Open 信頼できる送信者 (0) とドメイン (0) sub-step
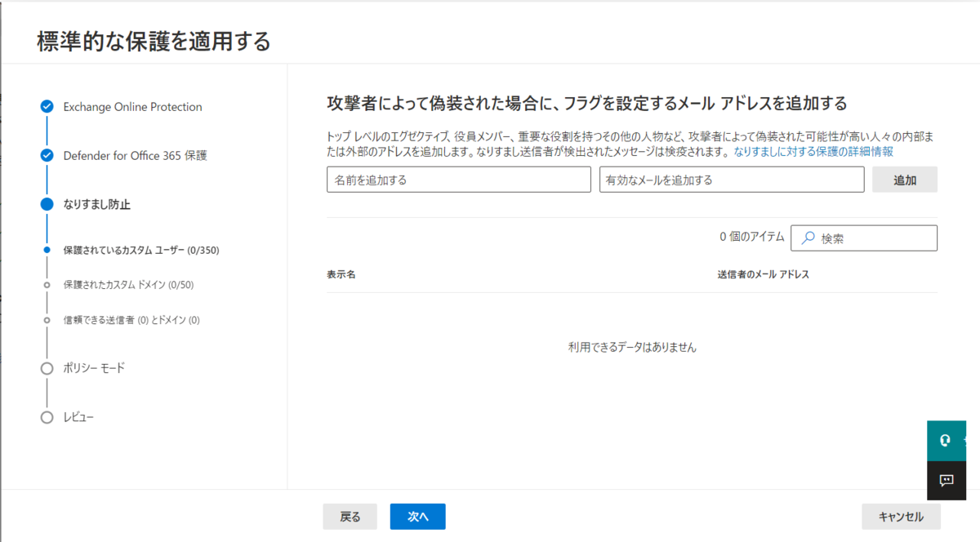The height and width of the screenshot is (542, 980). pyautogui.click(x=131, y=320)
